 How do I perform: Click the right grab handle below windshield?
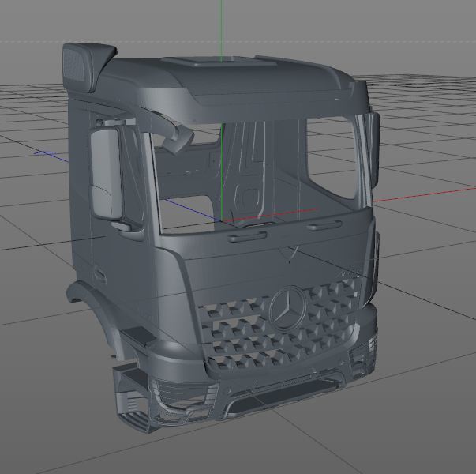coord(324,225)
